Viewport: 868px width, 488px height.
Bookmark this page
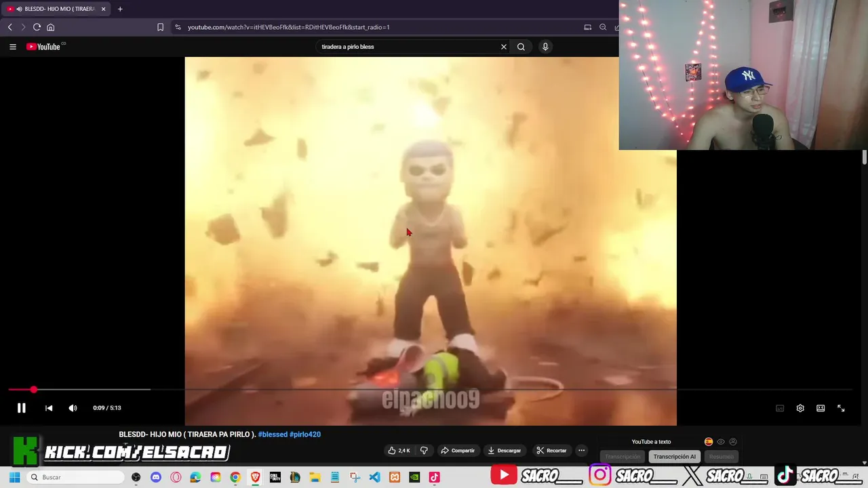pos(160,27)
